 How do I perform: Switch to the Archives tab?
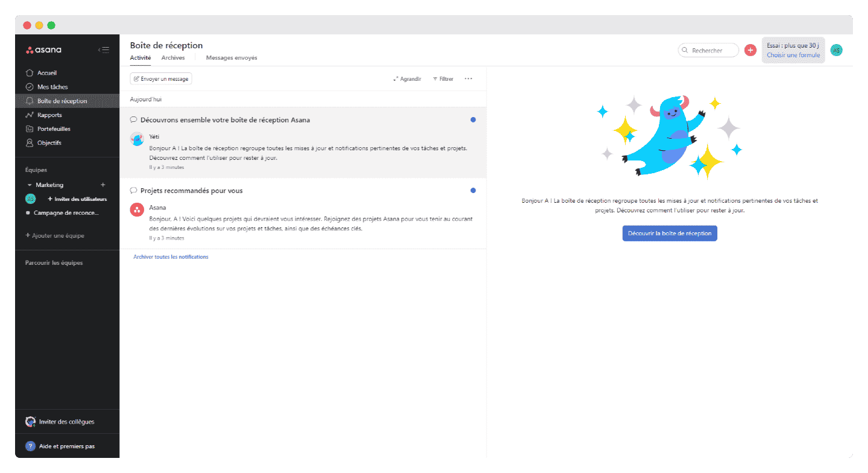[x=173, y=58]
